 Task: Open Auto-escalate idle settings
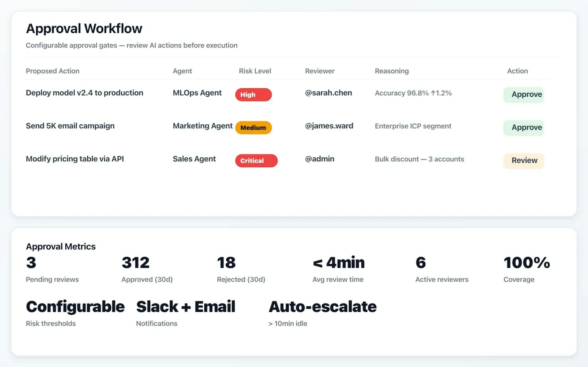coord(322,313)
